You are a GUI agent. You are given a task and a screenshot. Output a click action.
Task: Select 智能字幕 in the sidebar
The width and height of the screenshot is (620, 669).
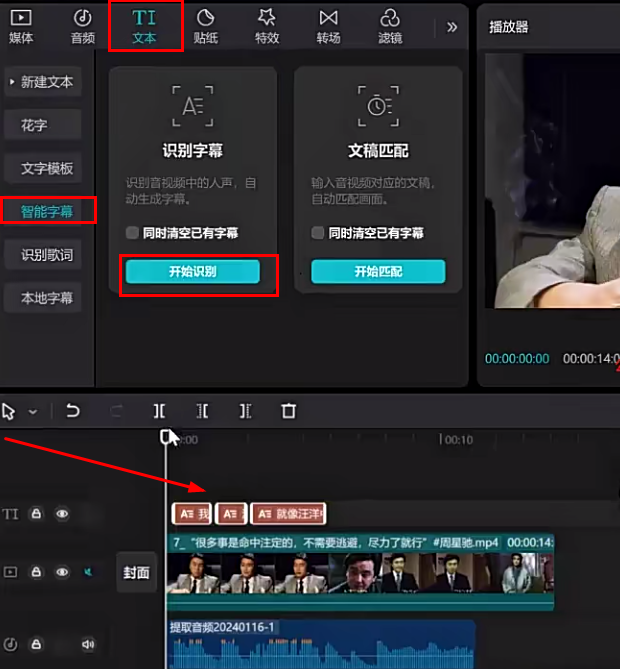pyautogui.click(x=47, y=211)
